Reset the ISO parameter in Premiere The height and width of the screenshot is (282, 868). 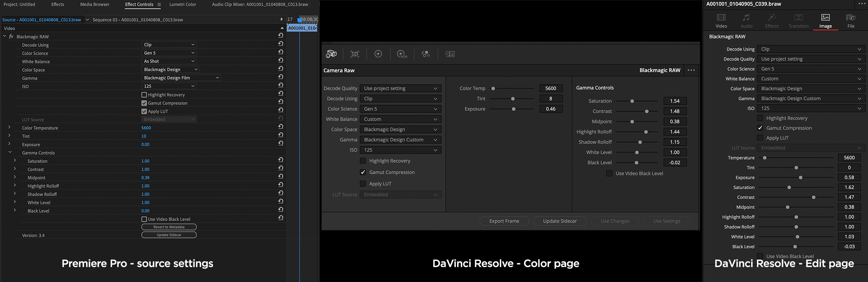(x=281, y=85)
